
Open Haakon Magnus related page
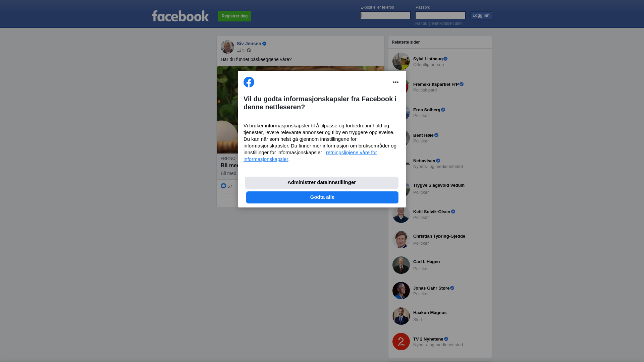[430, 313]
